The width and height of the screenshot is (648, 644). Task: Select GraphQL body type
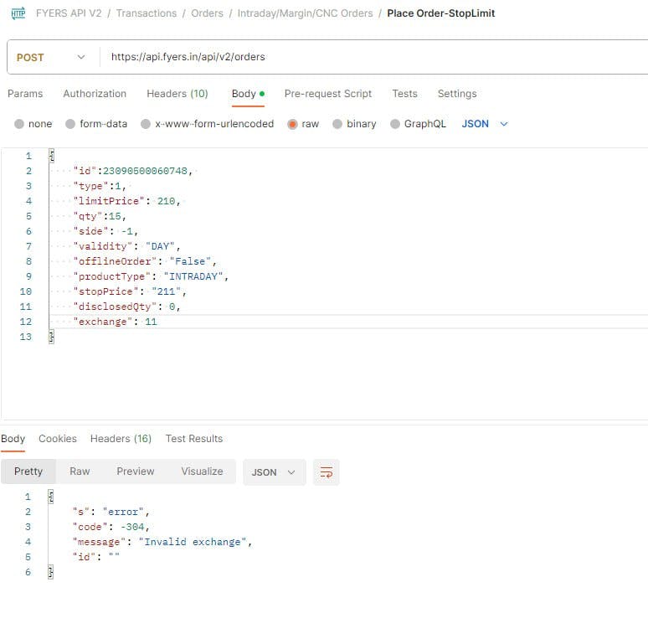coord(395,124)
